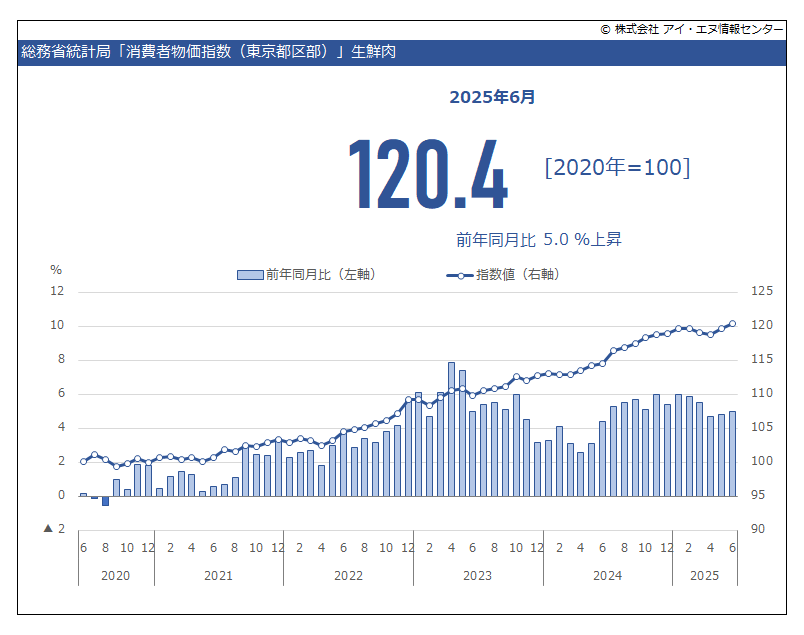Click right axis value '110'

click(x=762, y=393)
